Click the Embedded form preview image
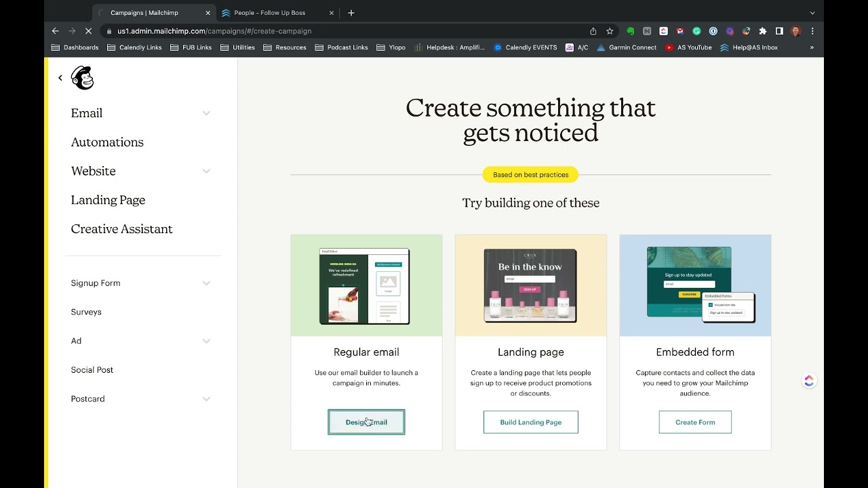Screen dimensions: 868x488 tap(695, 285)
